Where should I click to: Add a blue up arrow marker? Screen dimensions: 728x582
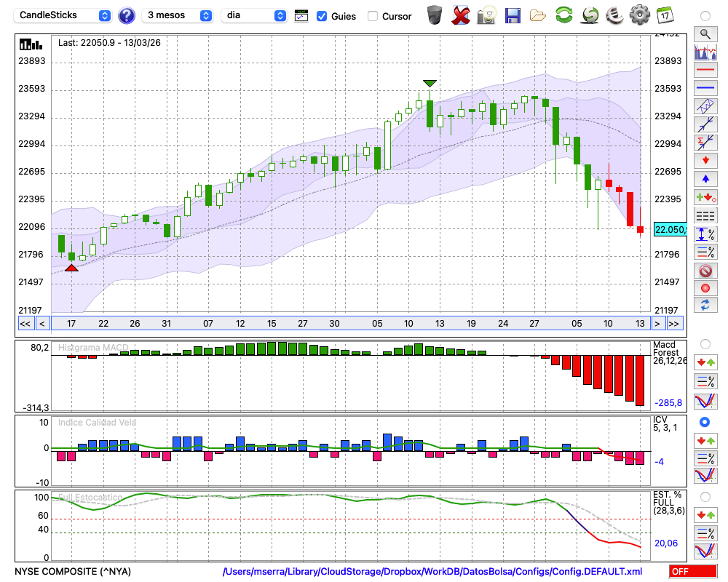tap(705, 179)
